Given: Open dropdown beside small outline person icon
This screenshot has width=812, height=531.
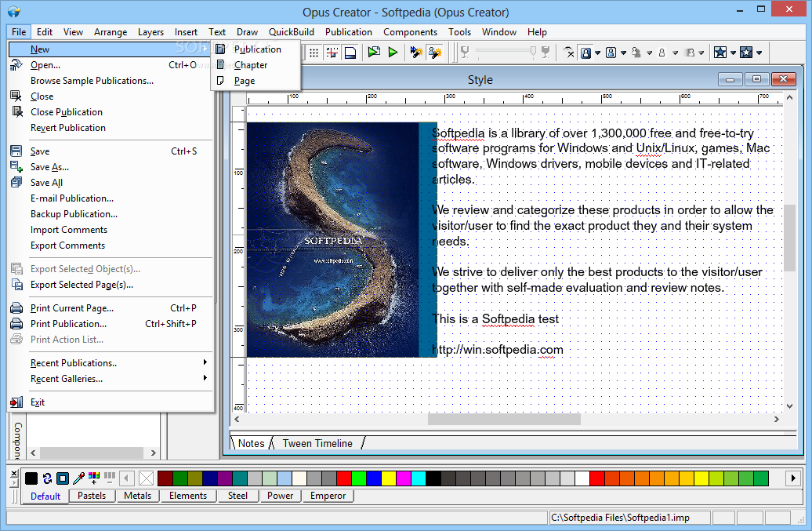Looking at the screenshot, I should pyautogui.click(x=676, y=53).
